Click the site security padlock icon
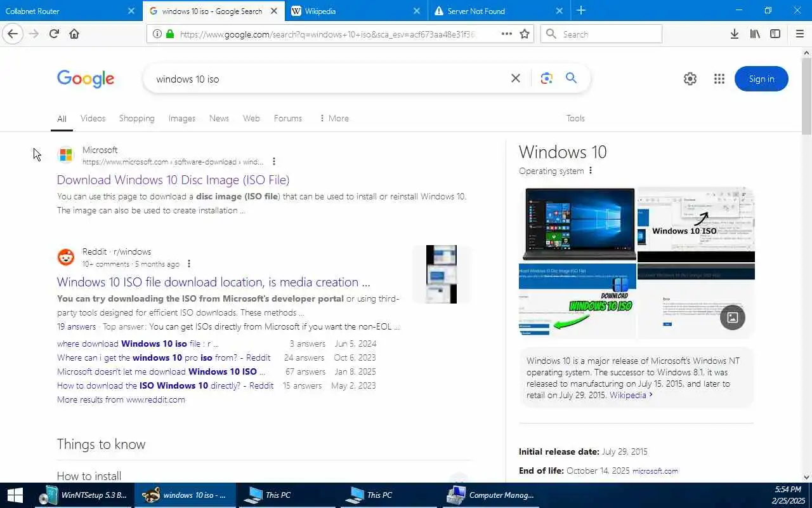Image resolution: width=812 pixels, height=508 pixels. point(170,34)
